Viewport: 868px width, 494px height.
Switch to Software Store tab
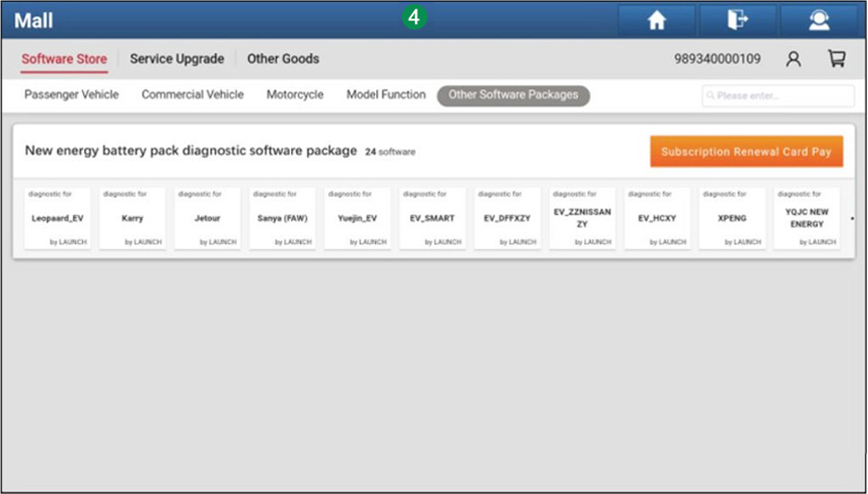(x=65, y=59)
